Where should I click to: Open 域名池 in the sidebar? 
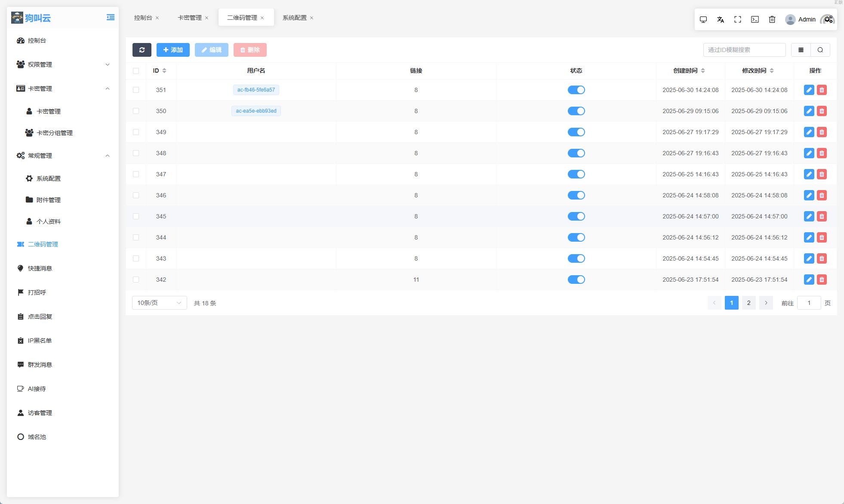coord(37,437)
